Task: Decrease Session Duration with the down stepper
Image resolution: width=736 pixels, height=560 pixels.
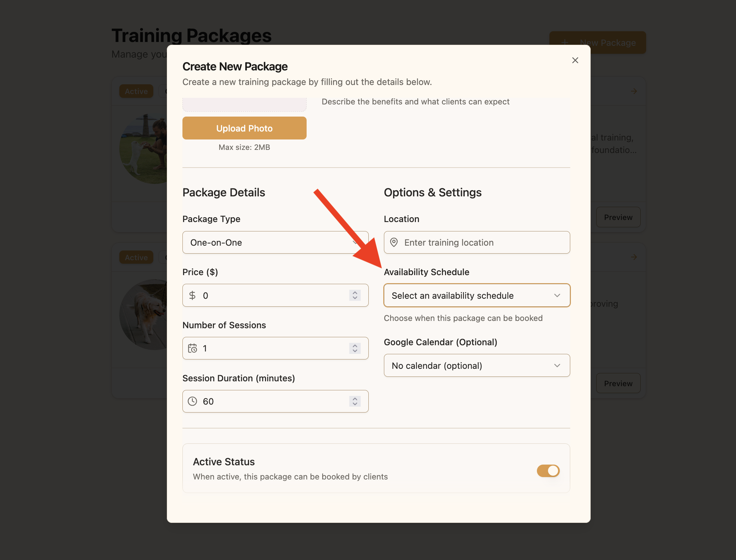Action: tap(354, 404)
